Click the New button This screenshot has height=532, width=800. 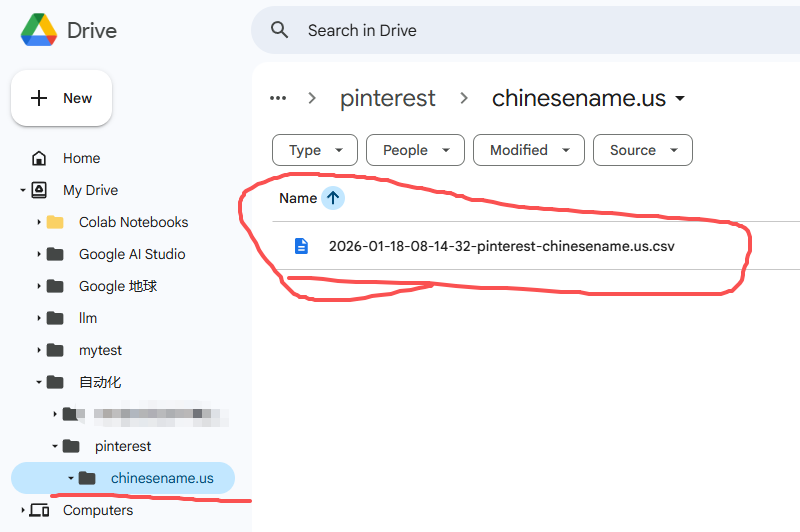pyautogui.click(x=62, y=98)
